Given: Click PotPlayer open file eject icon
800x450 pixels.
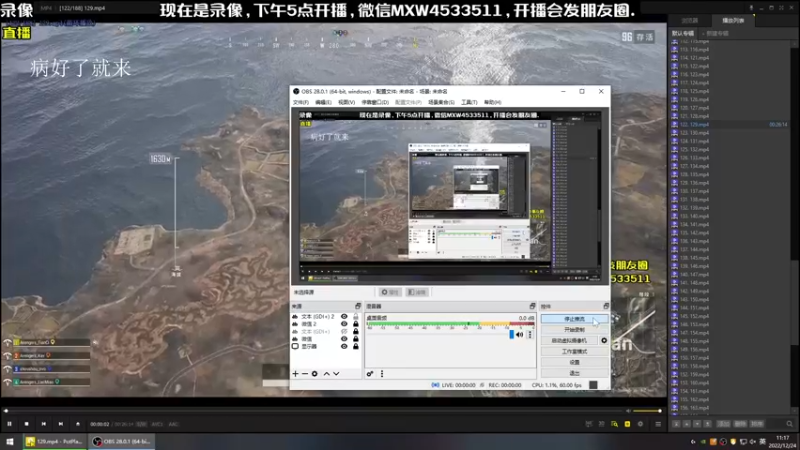Looking at the screenshot, I should click(x=78, y=424).
